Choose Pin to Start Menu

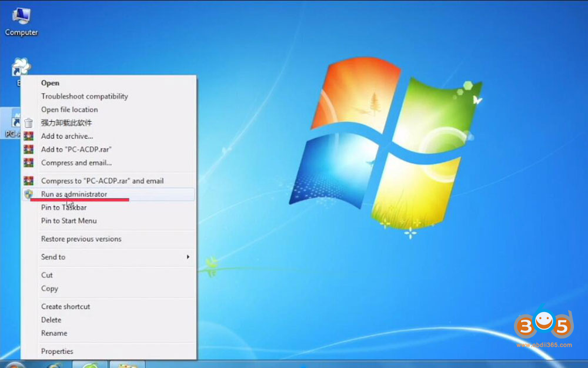(69, 221)
